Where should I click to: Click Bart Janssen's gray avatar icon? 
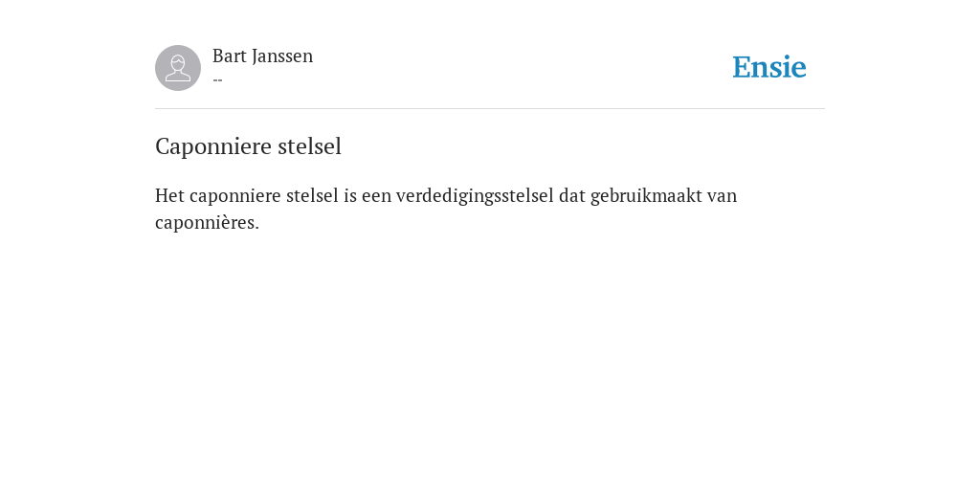click(x=178, y=68)
